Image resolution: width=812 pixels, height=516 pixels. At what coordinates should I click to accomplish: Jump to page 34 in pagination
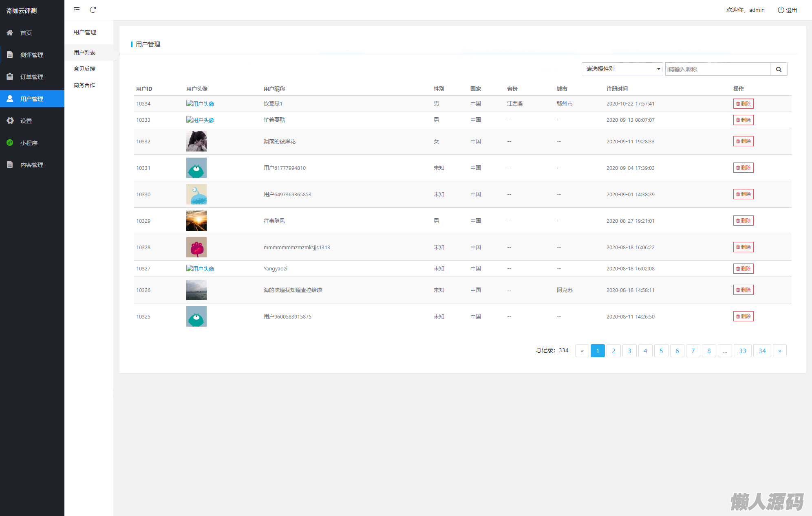[x=762, y=351]
